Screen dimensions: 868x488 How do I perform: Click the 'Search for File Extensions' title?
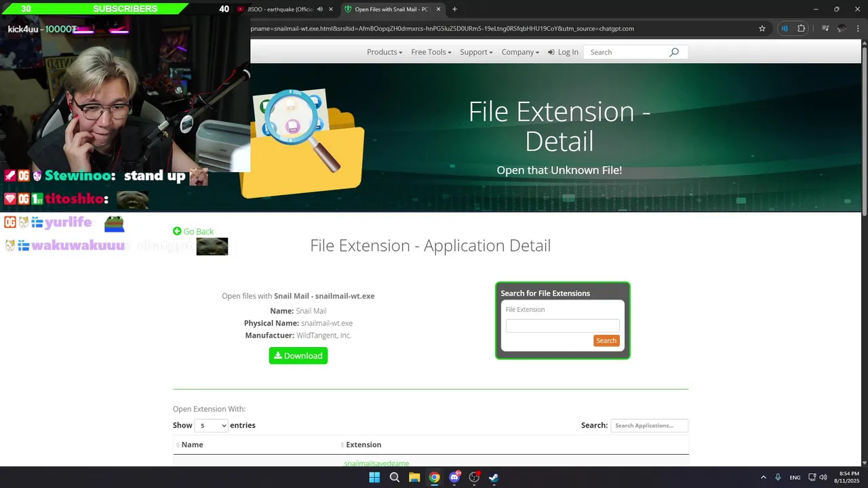545,293
